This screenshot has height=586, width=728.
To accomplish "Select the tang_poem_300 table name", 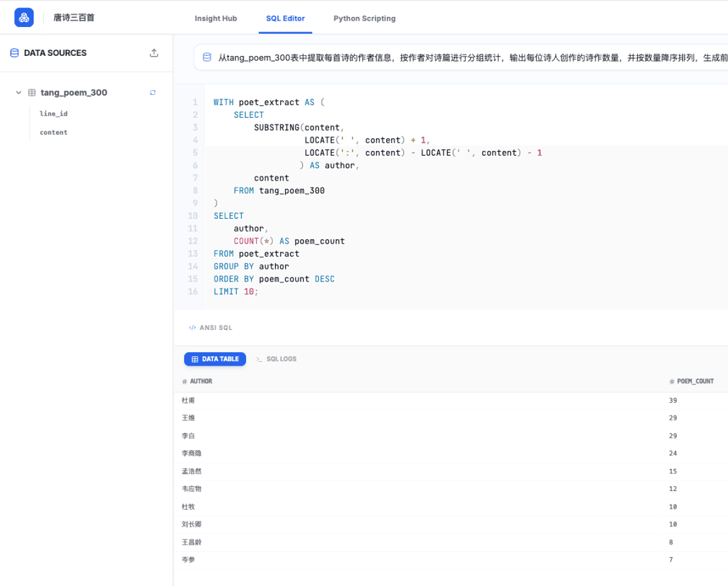I will pyautogui.click(x=74, y=93).
